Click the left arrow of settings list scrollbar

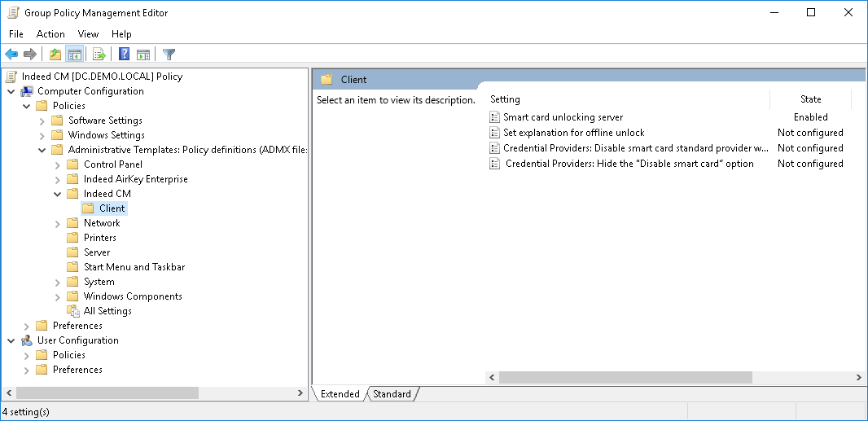(x=492, y=377)
